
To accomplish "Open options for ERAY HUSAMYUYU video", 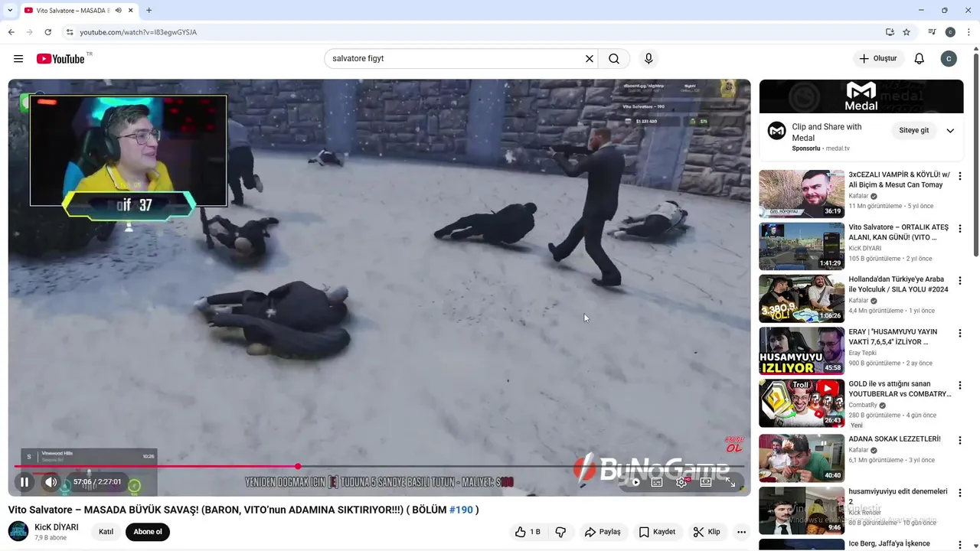I will 960,334.
